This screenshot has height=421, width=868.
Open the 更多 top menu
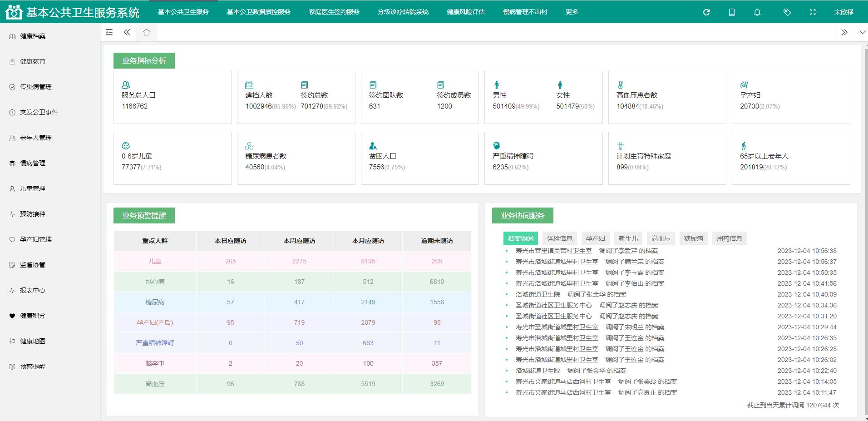572,12
